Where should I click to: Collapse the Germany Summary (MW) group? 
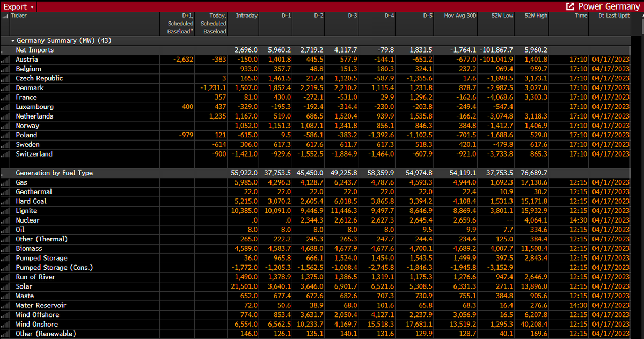point(13,41)
